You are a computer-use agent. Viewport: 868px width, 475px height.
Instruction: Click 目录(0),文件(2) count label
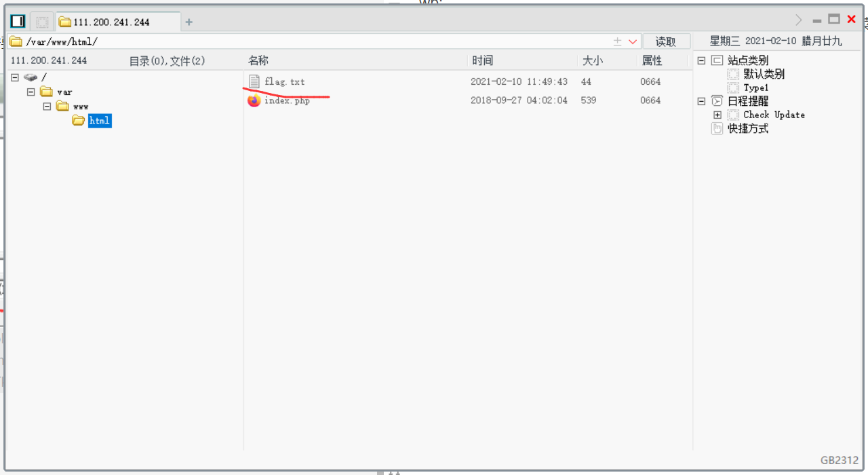[x=167, y=61]
